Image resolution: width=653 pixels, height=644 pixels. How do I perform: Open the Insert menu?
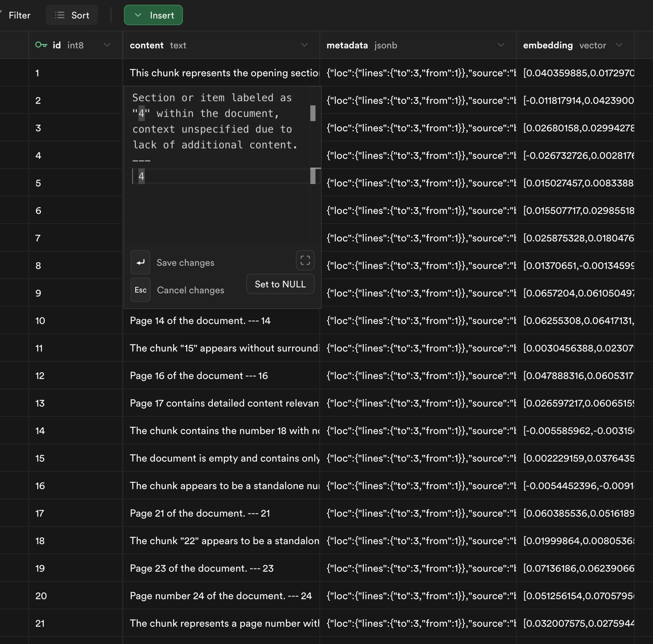(153, 15)
